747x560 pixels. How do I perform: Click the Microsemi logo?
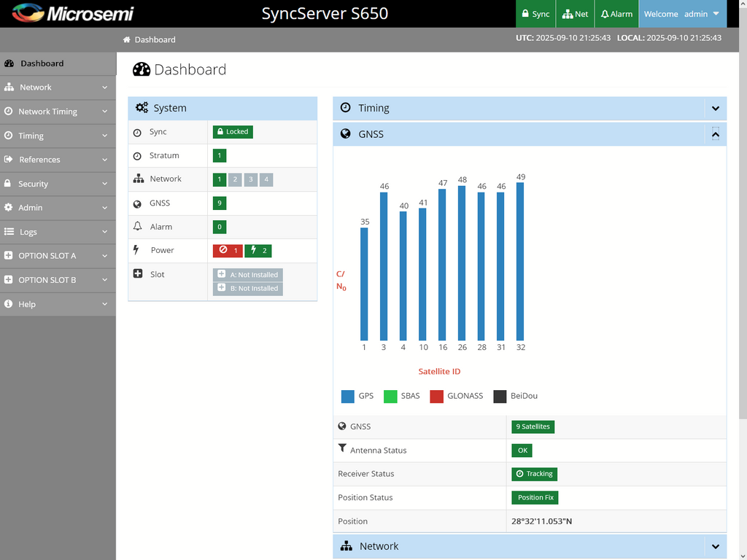point(72,13)
